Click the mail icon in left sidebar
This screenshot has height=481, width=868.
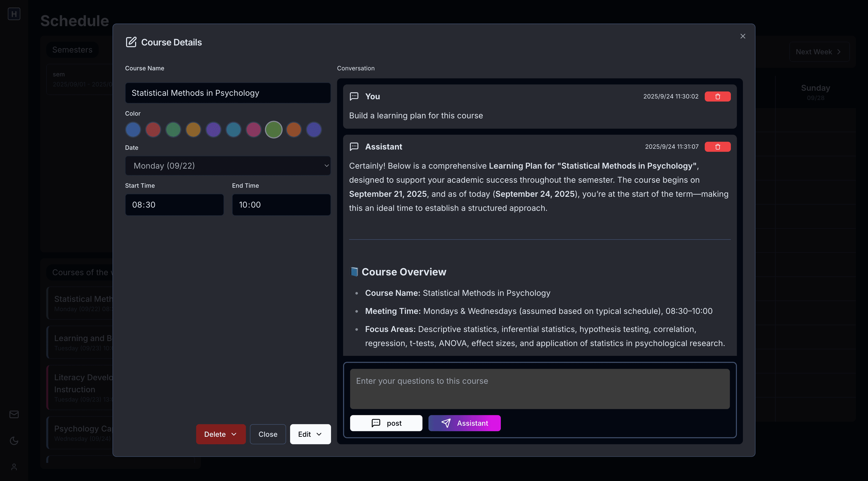pyautogui.click(x=14, y=414)
